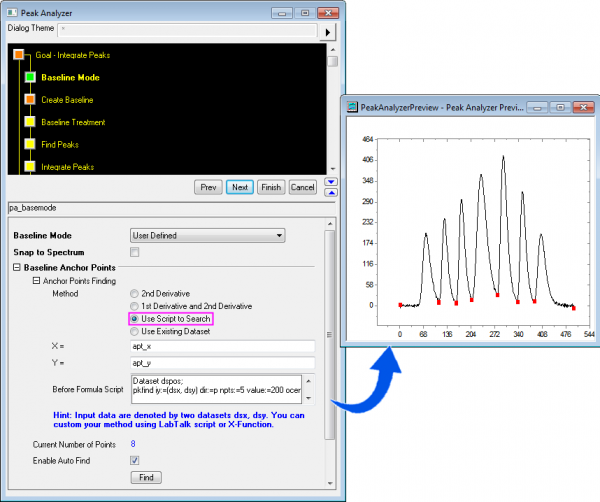Open the Baseline Mode dropdown

[x=208, y=235]
